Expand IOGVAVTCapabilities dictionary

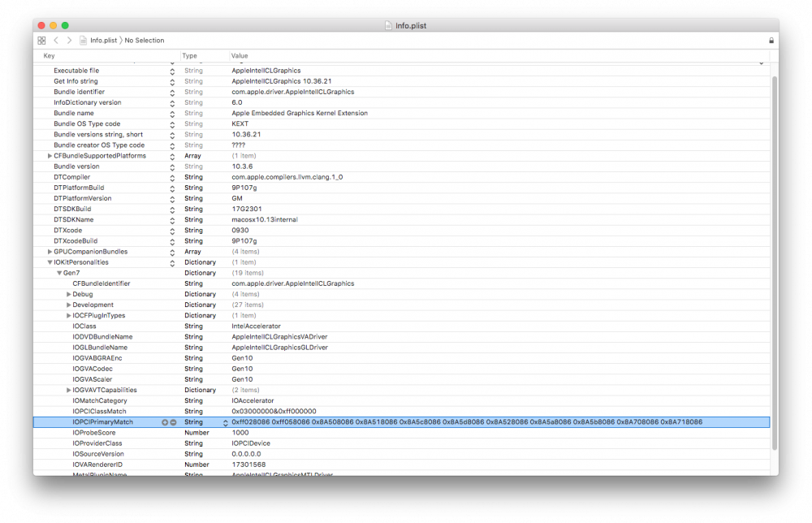[68, 390]
